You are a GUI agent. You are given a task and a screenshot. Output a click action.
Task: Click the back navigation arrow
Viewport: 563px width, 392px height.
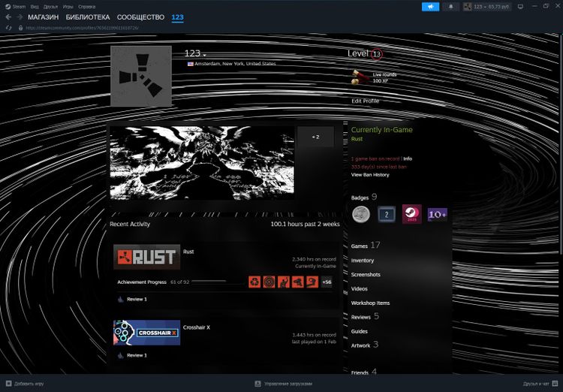pos(8,17)
